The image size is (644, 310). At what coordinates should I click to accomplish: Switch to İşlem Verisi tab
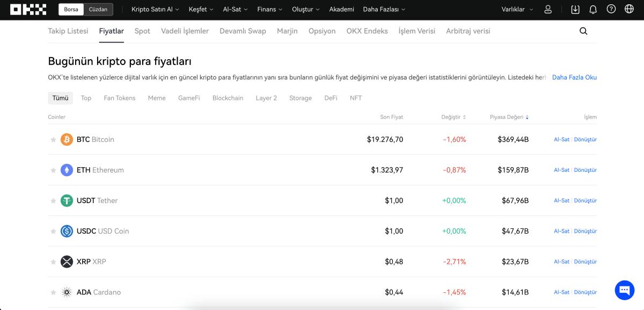click(x=417, y=31)
